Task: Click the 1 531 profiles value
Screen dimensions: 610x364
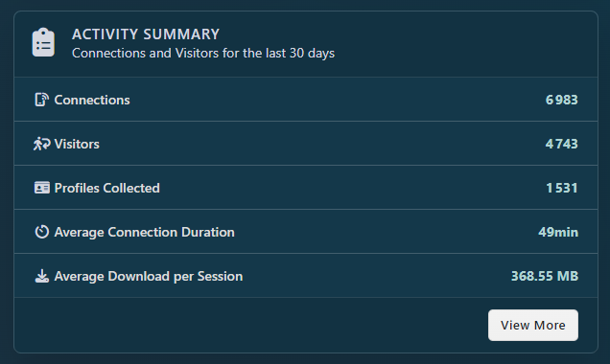Action: (562, 188)
